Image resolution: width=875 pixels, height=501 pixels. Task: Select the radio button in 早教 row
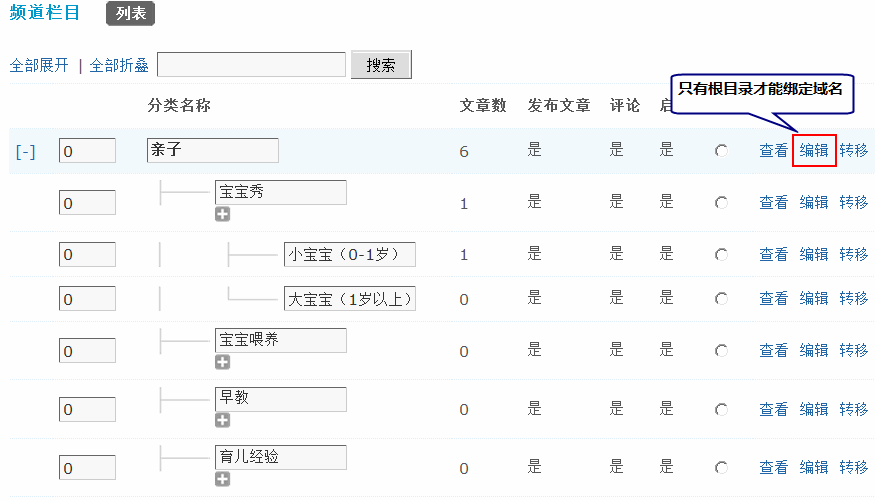pyautogui.click(x=721, y=410)
